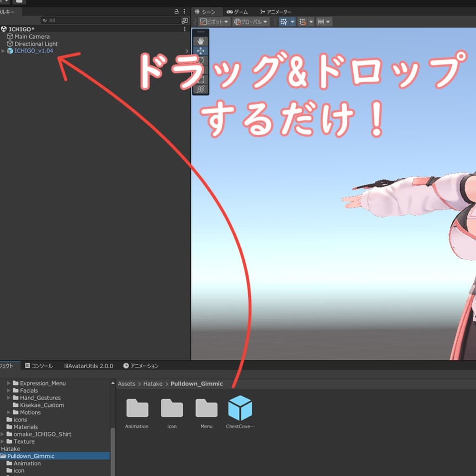Screen dimensions: 476x476
Task: Select the Rect transform tool
Action: 201,79
